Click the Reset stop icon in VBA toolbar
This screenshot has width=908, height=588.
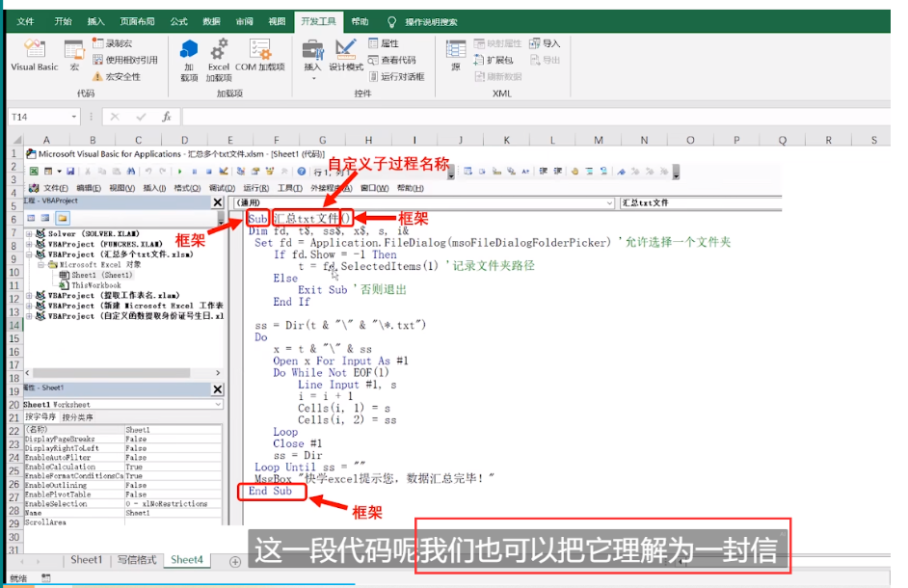[x=208, y=172]
